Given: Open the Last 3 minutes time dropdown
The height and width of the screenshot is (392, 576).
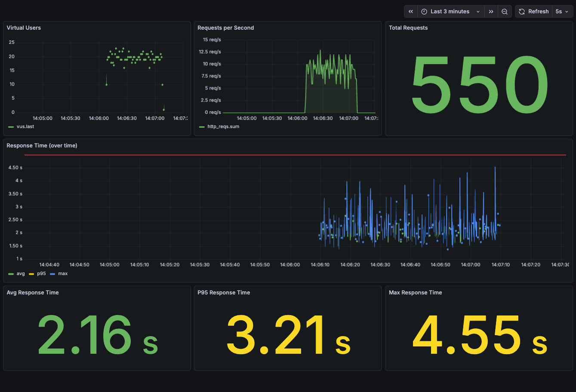Looking at the screenshot, I should click(450, 12).
